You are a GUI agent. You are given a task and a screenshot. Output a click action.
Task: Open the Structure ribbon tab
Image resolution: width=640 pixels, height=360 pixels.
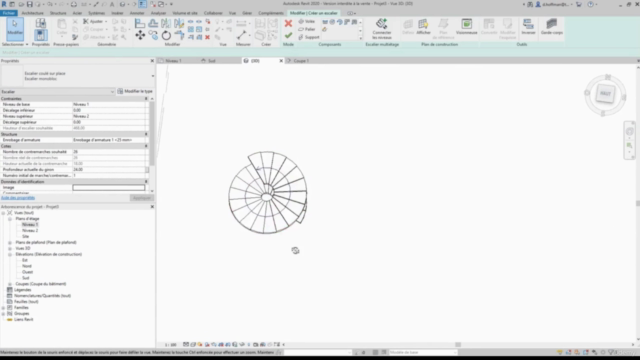pyautogui.click(x=58, y=13)
